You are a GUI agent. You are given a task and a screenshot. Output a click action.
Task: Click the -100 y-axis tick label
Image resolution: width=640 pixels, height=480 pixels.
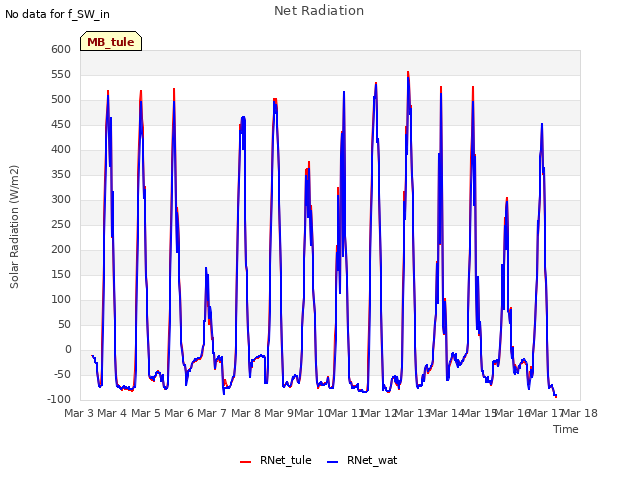click(59, 399)
